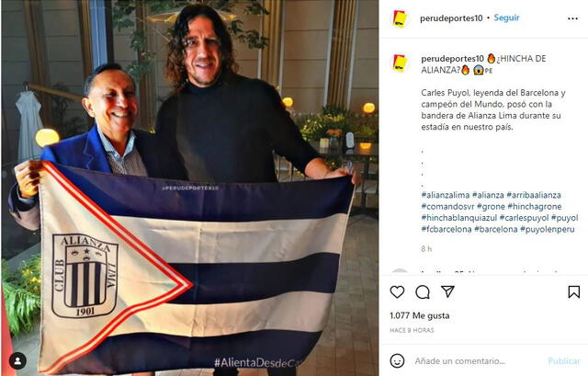Image resolution: width=588 pixels, height=376 pixels.
Task: Open the #alianzalima hashtag
Action: [445, 195]
